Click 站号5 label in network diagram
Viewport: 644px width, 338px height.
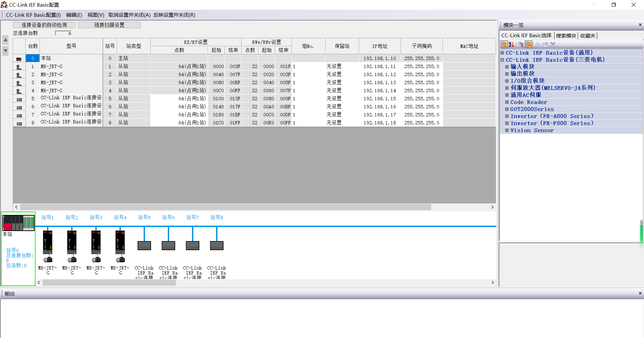click(144, 218)
